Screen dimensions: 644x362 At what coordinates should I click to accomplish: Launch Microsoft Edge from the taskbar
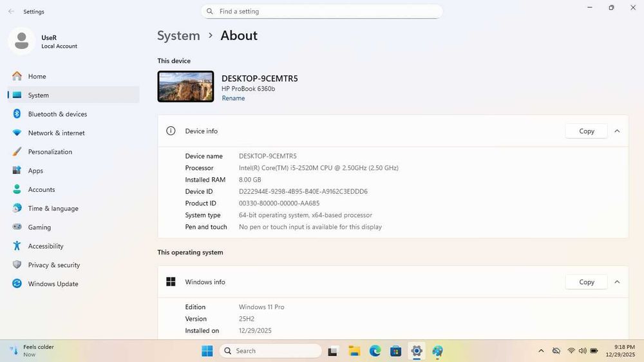[x=375, y=351]
